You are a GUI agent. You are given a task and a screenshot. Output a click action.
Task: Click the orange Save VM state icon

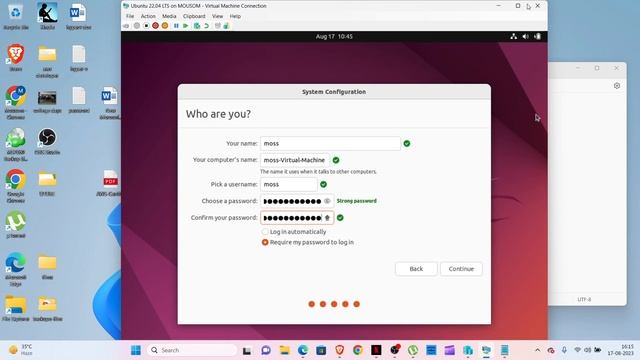tap(165, 26)
